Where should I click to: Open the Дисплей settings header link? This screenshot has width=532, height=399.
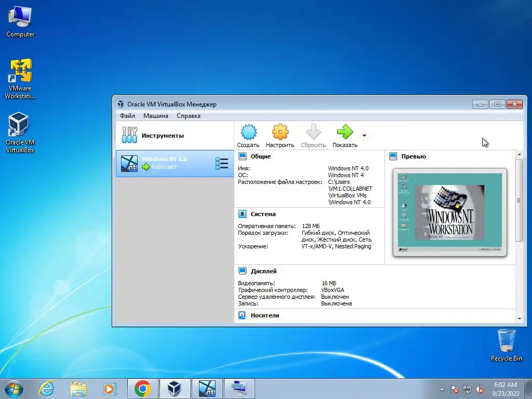[x=263, y=271]
